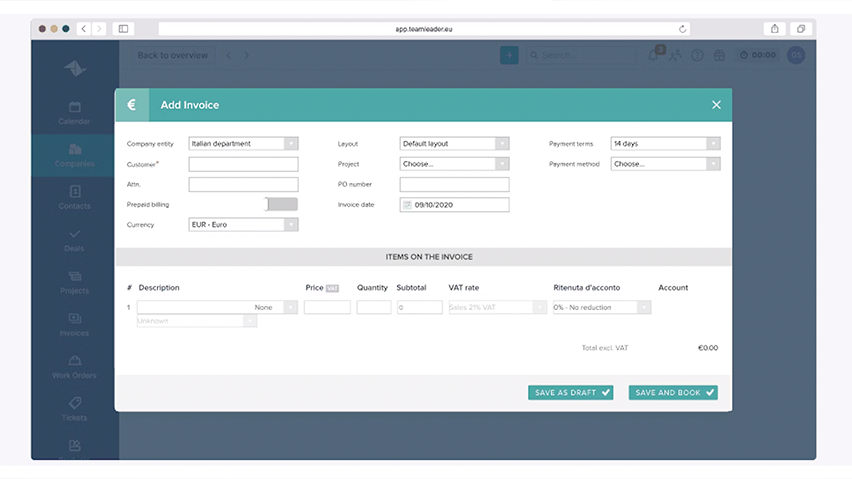Open Companies in the sidebar
The height and width of the screenshot is (479, 852).
[x=74, y=155]
